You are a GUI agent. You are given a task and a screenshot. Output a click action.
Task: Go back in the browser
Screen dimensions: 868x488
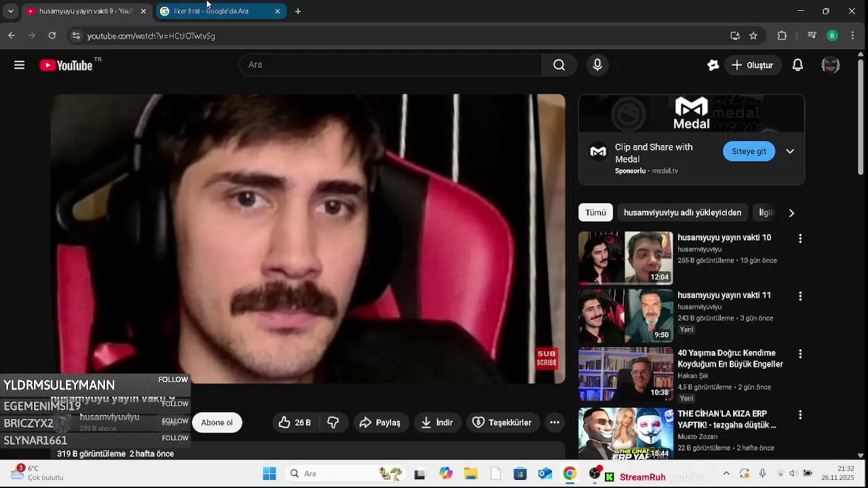[x=12, y=35]
